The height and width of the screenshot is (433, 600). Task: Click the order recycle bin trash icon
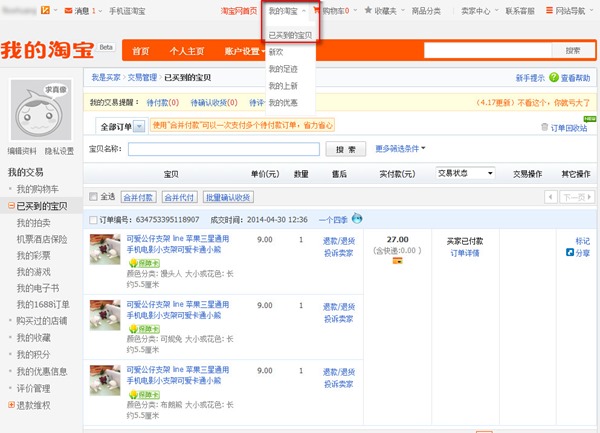[545, 127]
